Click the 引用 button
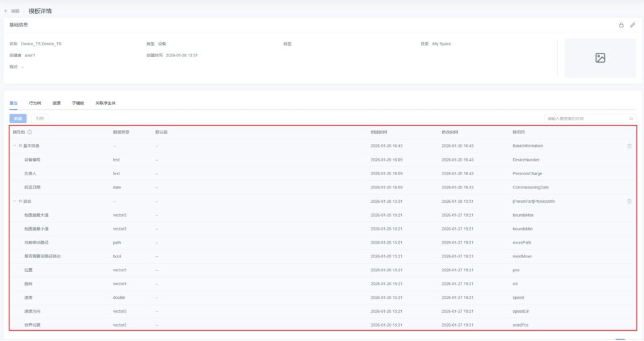Screen dimensions: 644x341 click(x=40, y=118)
